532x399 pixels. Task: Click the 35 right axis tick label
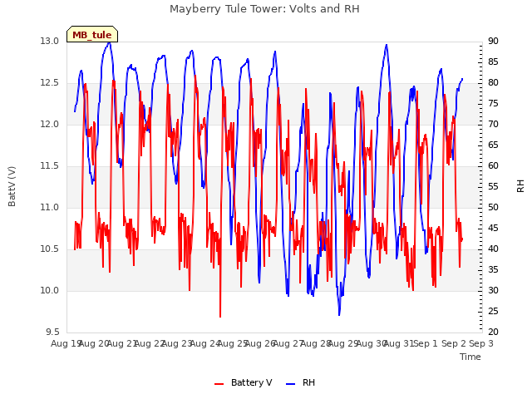(x=493, y=269)
